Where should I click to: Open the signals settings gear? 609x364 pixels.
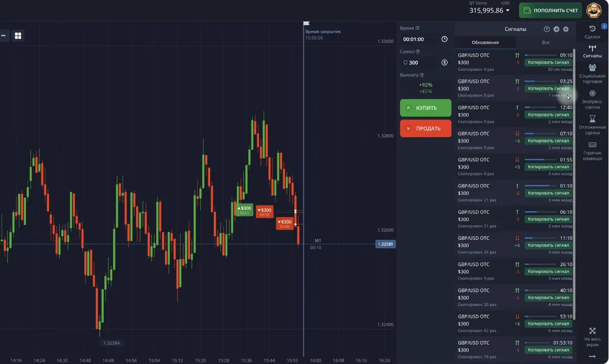pos(565,29)
